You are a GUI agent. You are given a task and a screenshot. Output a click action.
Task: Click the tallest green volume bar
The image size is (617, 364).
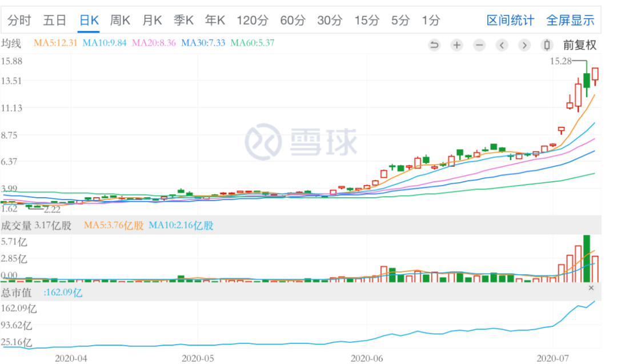coord(586,258)
